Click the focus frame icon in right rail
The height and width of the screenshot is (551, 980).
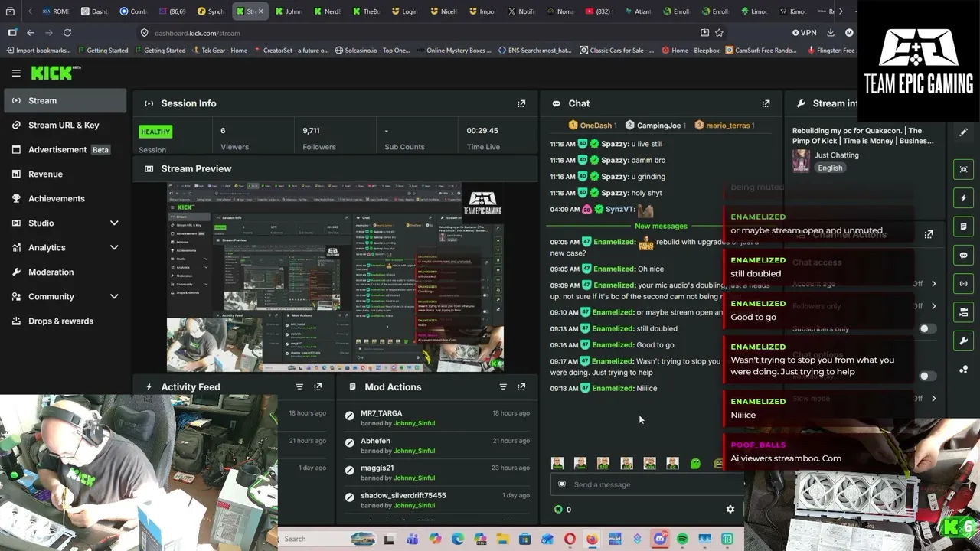pyautogui.click(x=964, y=169)
